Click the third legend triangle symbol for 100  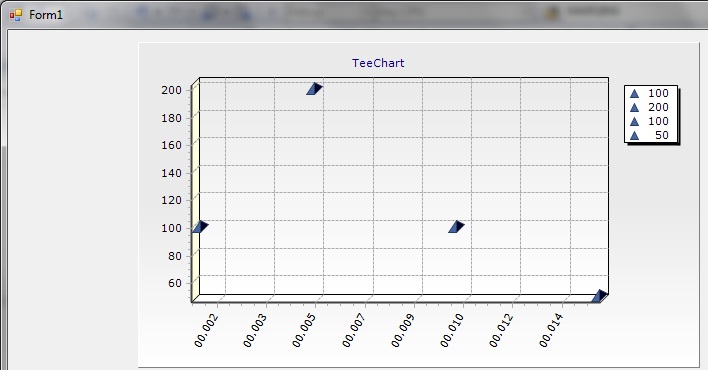pos(634,121)
